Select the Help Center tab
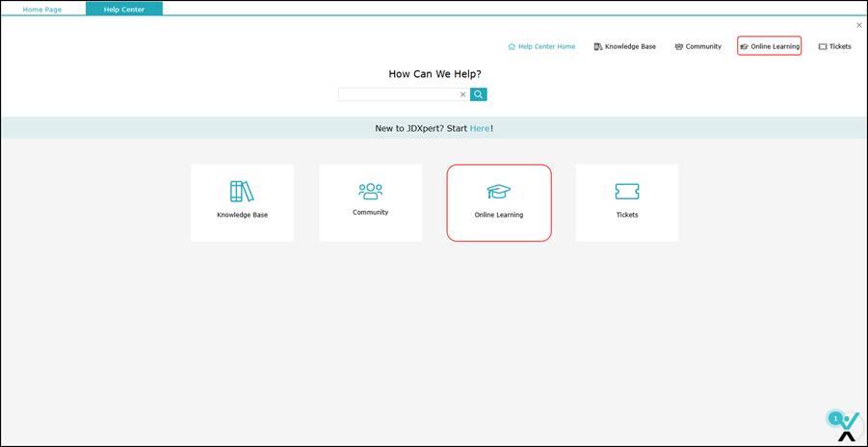 [x=124, y=9]
